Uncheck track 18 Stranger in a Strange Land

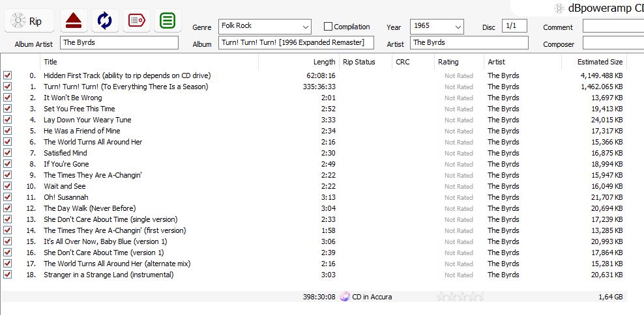[8, 275]
